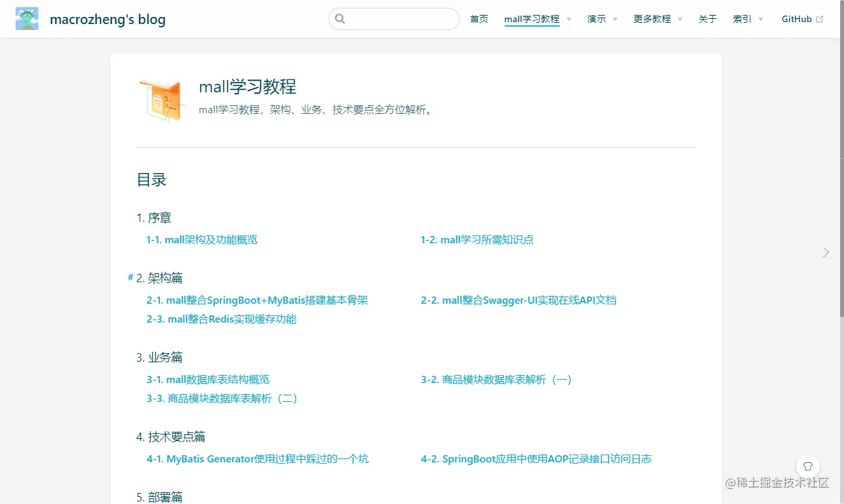Image resolution: width=844 pixels, height=504 pixels.
Task: Open the 关于 nav page
Action: click(707, 19)
